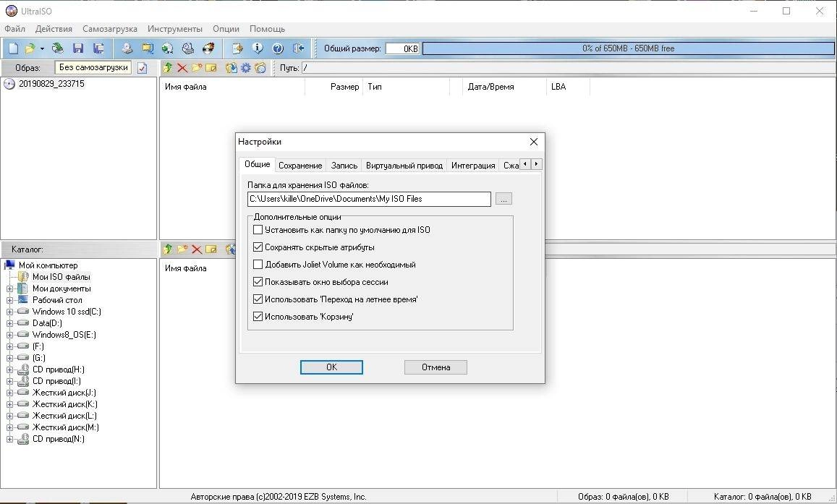Viewport: 837px width, 504px height.
Task: Close the Настройки dialog with the X
Action: tap(533, 142)
